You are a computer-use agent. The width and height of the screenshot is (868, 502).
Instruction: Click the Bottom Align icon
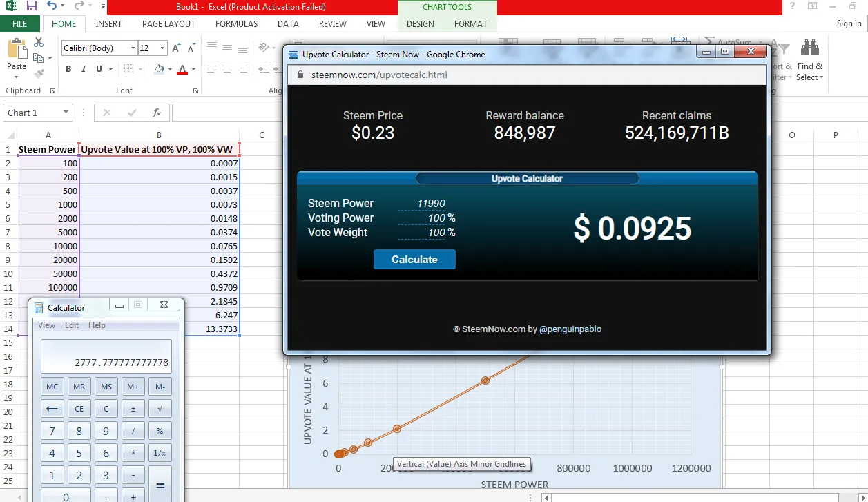tap(242, 48)
